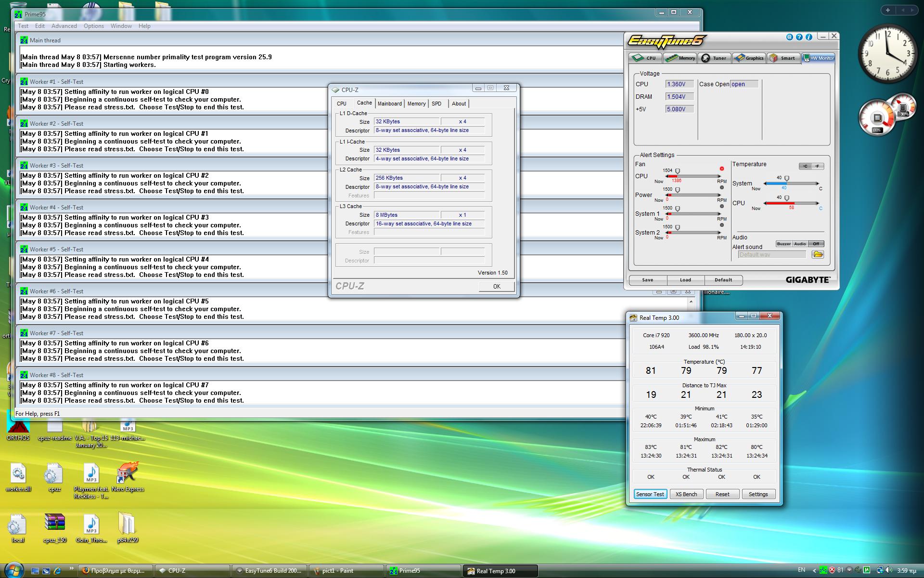Switch to EasyTune6 Tuner tab
Viewport: 924px width, 578px height.
tap(715, 58)
